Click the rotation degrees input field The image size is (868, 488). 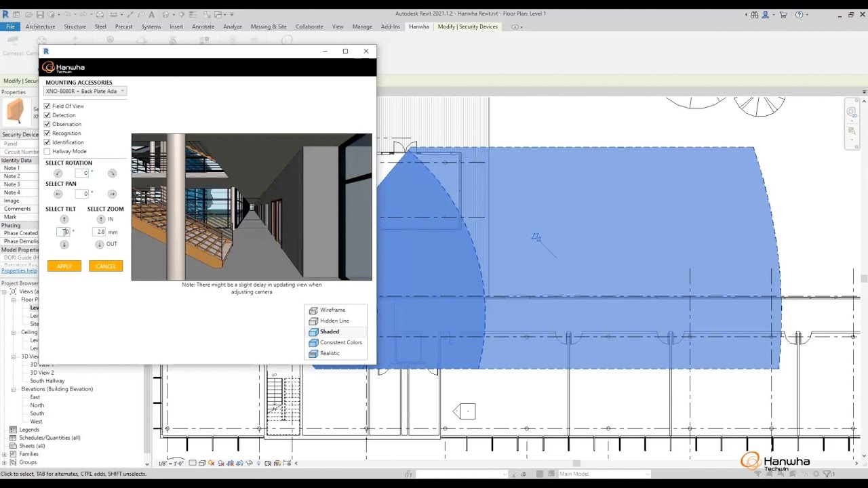(81, 174)
